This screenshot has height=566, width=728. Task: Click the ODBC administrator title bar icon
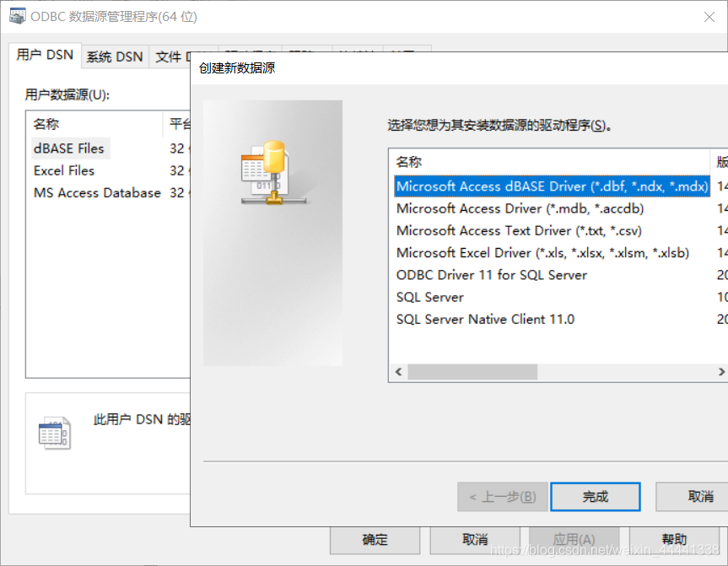tap(18, 16)
